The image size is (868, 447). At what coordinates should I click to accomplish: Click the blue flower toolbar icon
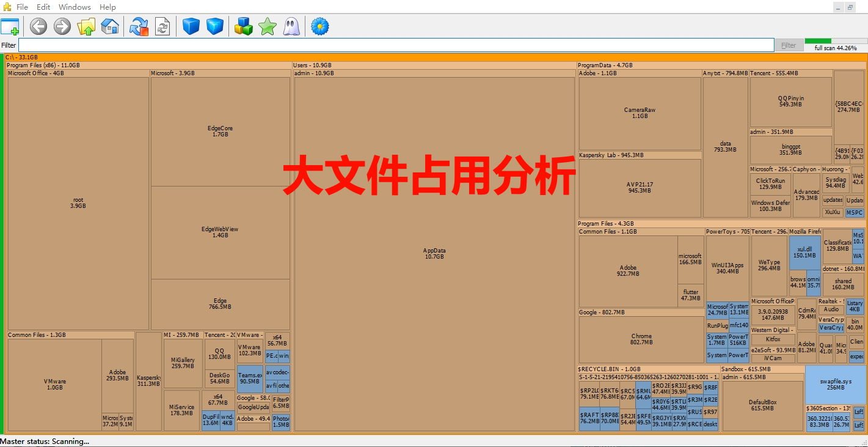pos(320,26)
